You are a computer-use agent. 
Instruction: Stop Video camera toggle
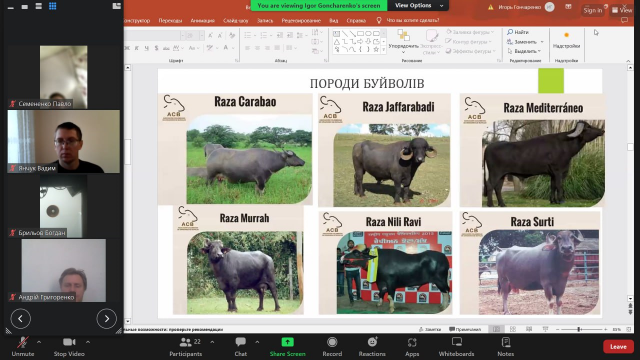tap(69, 347)
